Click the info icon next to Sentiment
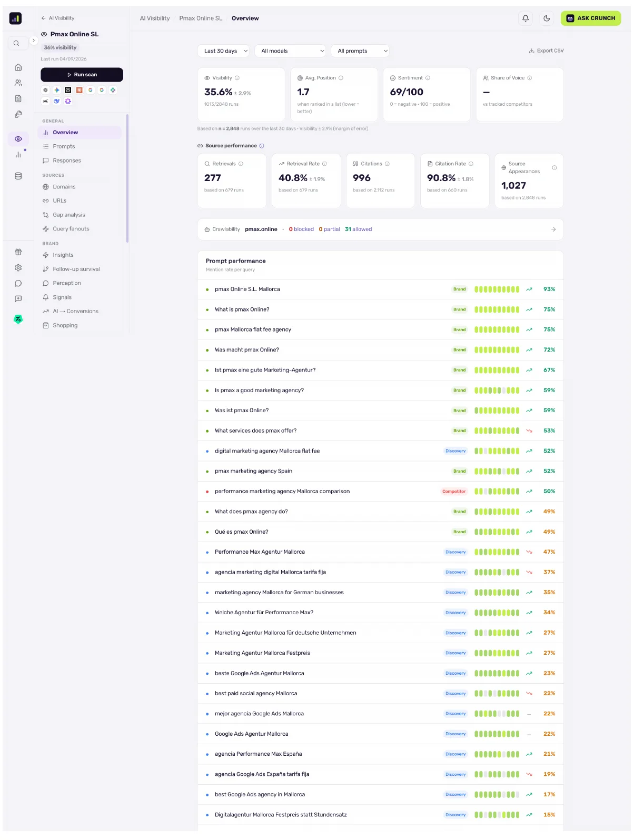Viewport: 634px width, 840px height. (428, 78)
